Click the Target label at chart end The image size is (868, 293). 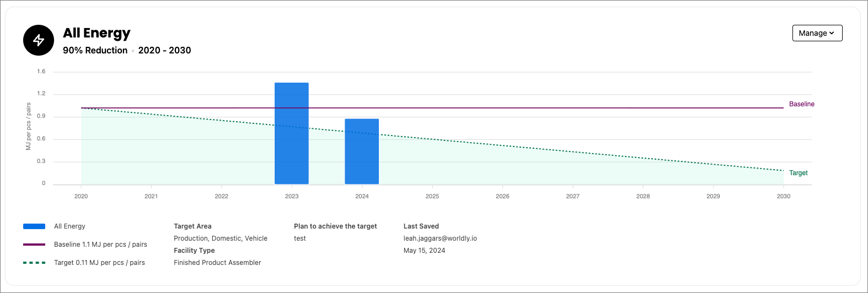(x=798, y=173)
